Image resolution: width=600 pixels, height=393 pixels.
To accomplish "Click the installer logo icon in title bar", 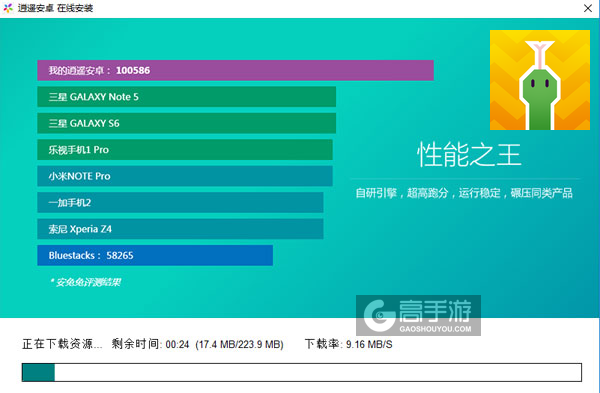I will [8, 8].
